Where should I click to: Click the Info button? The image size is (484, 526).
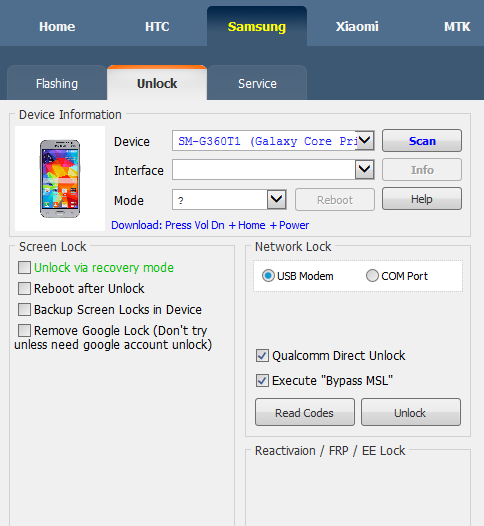(422, 169)
